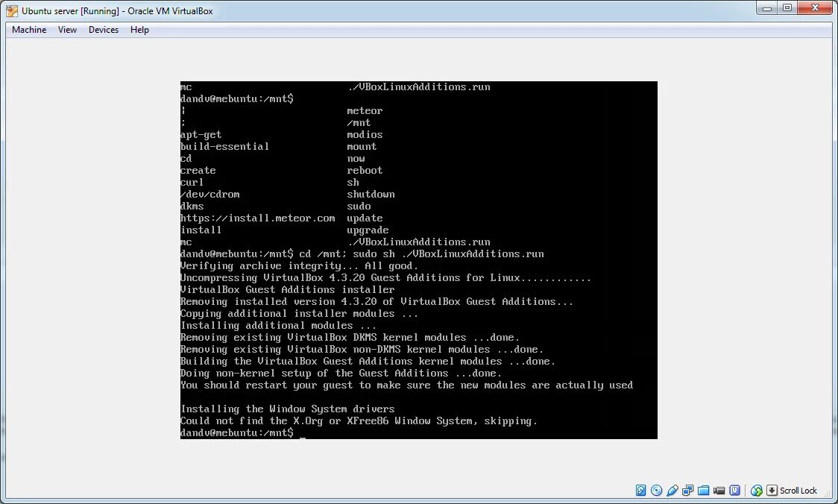The width and height of the screenshot is (838, 504).
Task: Click the 'shutdown' entry in terminal
Action: [371, 194]
